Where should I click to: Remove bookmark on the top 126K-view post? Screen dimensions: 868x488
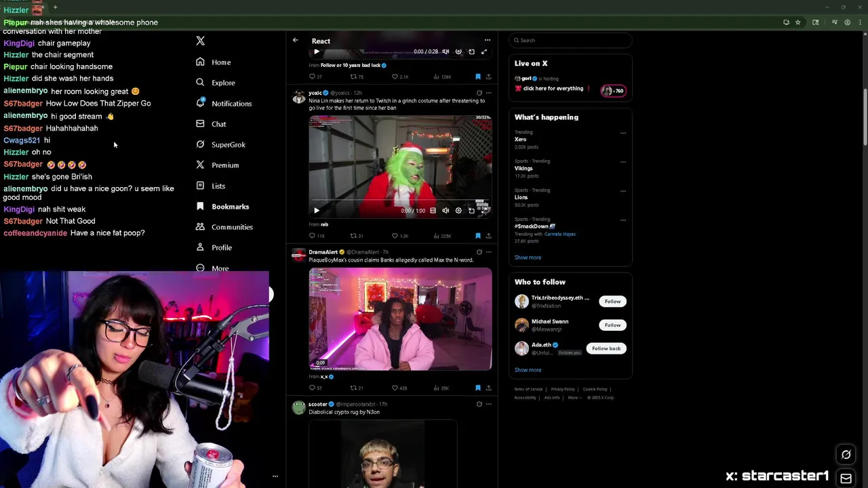(x=478, y=77)
